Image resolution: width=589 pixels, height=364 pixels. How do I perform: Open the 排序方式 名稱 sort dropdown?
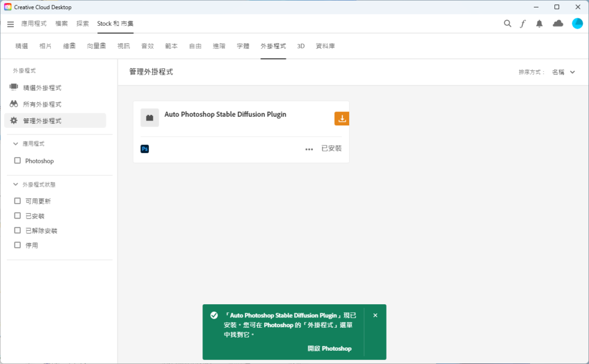(x=564, y=72)
